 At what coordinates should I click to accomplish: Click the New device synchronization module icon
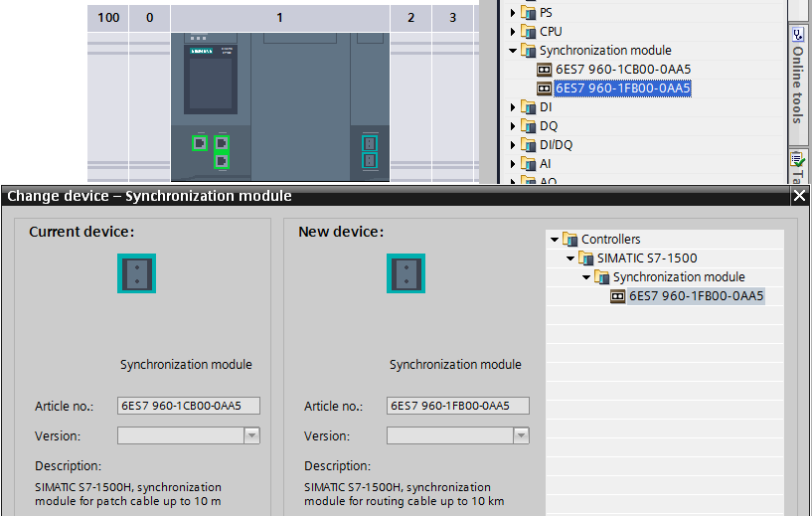coord(406,273)
